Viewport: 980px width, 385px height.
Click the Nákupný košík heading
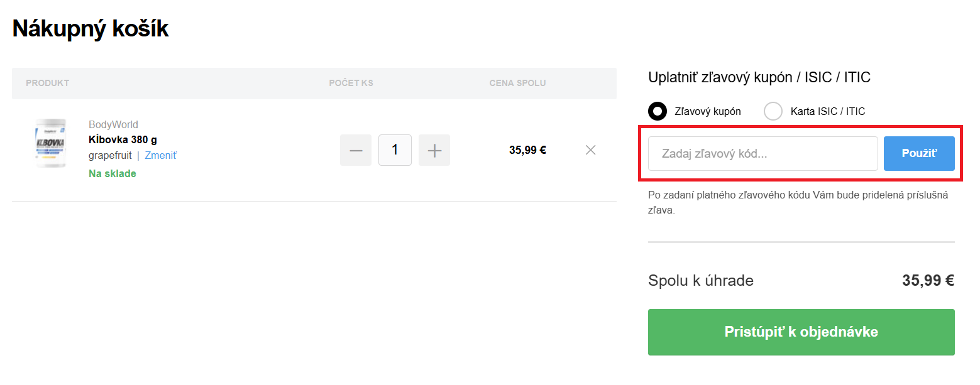[x=91, y=29]
